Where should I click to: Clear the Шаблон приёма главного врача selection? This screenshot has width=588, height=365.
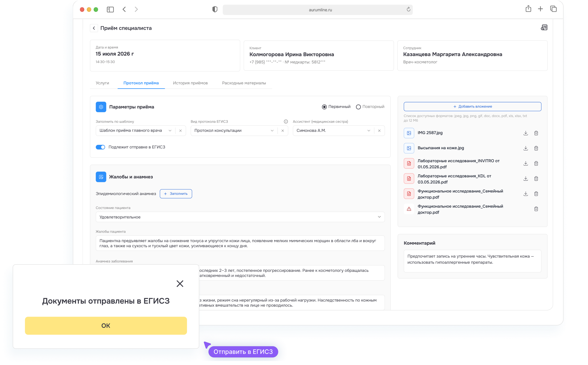181,131
